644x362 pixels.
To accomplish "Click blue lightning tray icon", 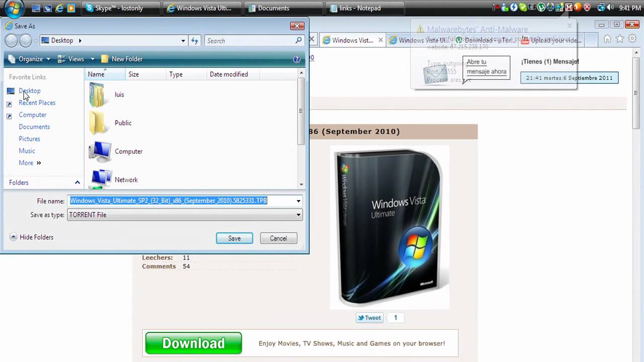I will (x=514, y=7).
